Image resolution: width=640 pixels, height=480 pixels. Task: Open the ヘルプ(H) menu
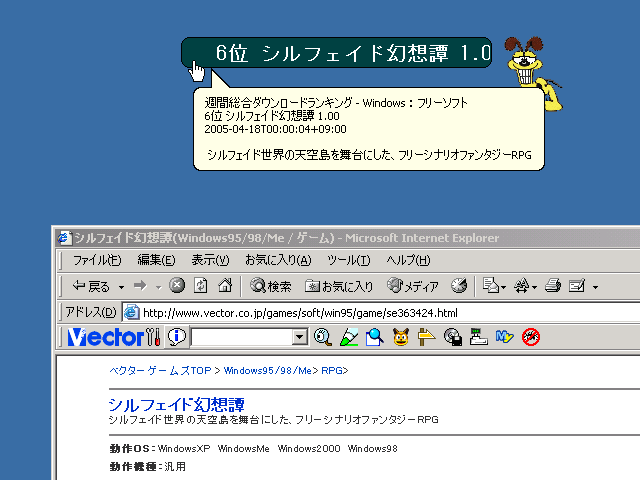(408, 260)
